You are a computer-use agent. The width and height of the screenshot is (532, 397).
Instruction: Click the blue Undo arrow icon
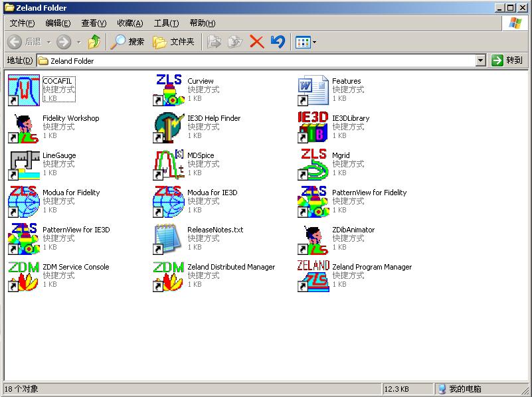pyautogui.click(x=278, y=42)
